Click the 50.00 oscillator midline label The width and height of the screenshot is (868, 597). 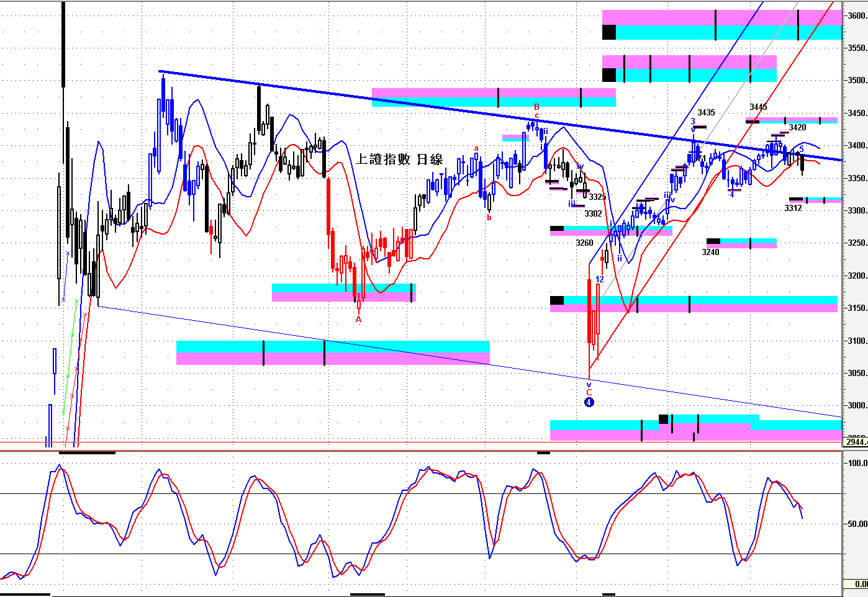[x=857, y=524]
